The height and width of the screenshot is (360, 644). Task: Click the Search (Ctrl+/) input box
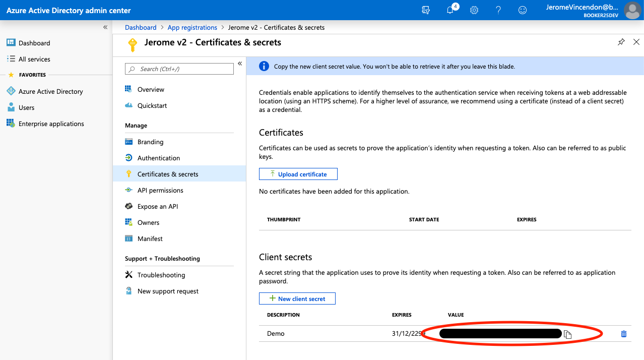[x=179, y=69]
